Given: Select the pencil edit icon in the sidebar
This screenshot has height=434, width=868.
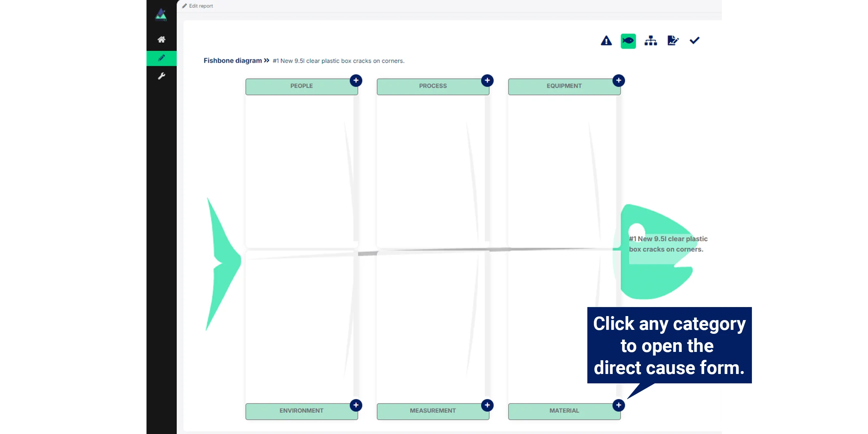Looking at the screenshot, I should 161,58.
